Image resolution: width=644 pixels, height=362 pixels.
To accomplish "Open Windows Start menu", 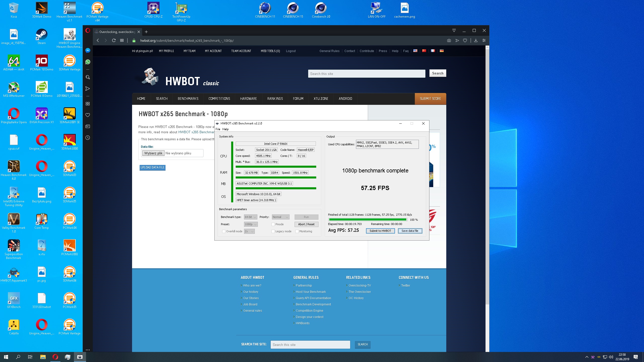I will click(x=6, y=357).
